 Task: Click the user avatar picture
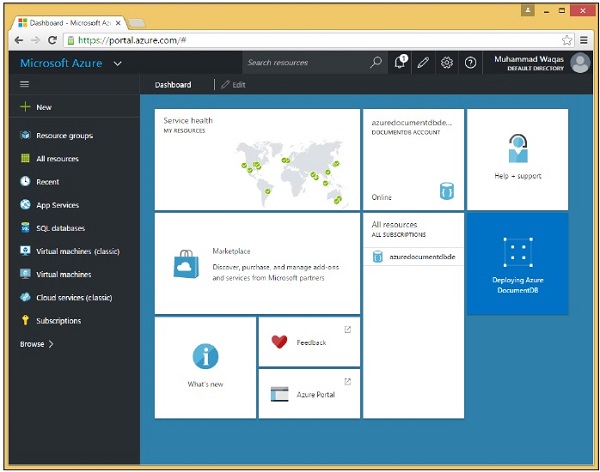tap(580, 62)
